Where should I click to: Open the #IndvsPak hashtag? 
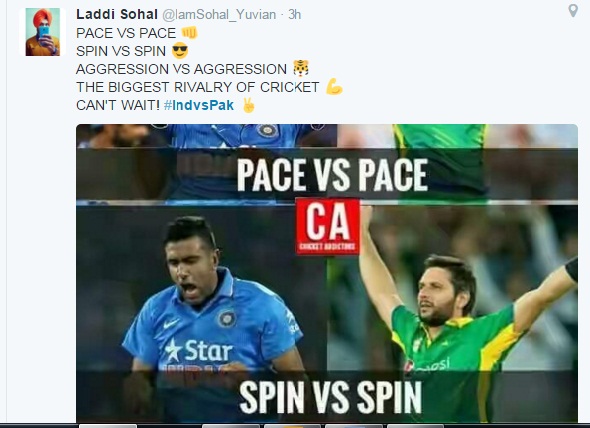tap(199, 105)
